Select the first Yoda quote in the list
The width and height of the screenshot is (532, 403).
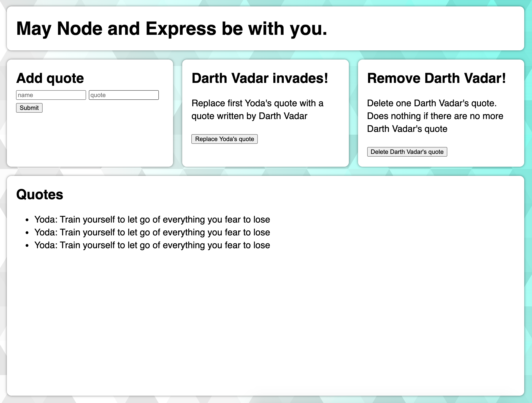pyautogui.click(x=152, y=219)
